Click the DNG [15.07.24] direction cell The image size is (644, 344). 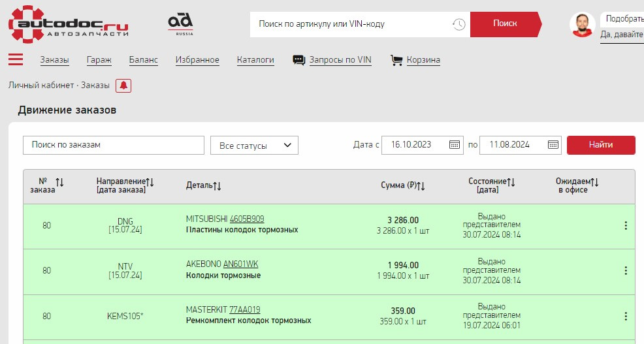point(125,225)
